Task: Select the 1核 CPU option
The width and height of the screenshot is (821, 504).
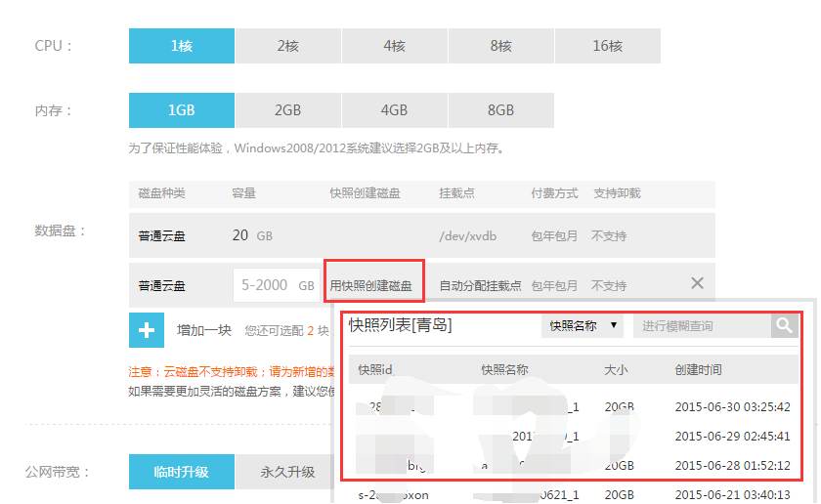Action: [182, 46]
